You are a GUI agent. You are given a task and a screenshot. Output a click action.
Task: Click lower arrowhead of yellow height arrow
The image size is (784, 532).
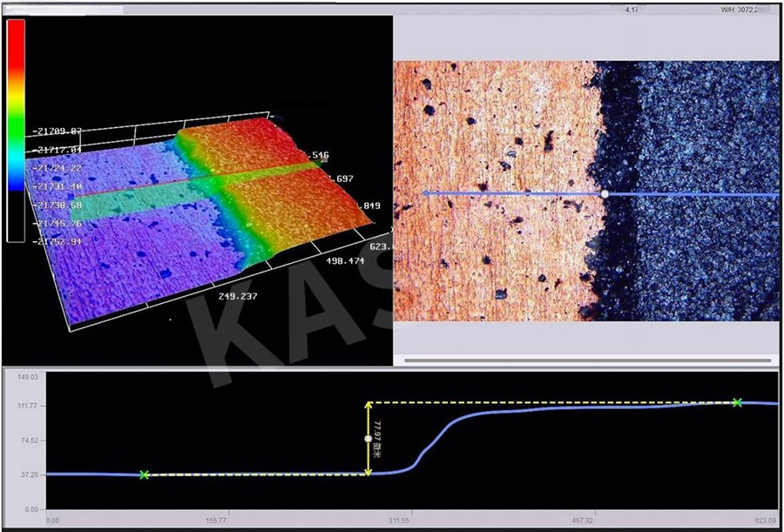coord(368,471)
